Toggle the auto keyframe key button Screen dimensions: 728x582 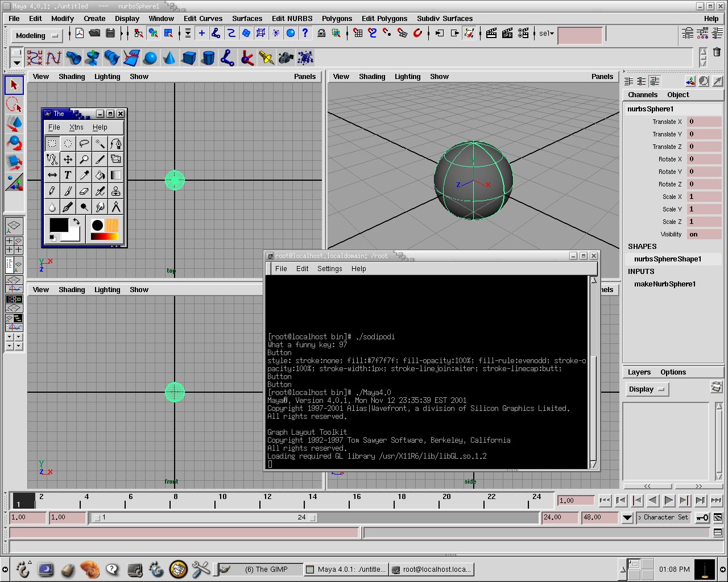pyautogui.click(x=702, y=517)
